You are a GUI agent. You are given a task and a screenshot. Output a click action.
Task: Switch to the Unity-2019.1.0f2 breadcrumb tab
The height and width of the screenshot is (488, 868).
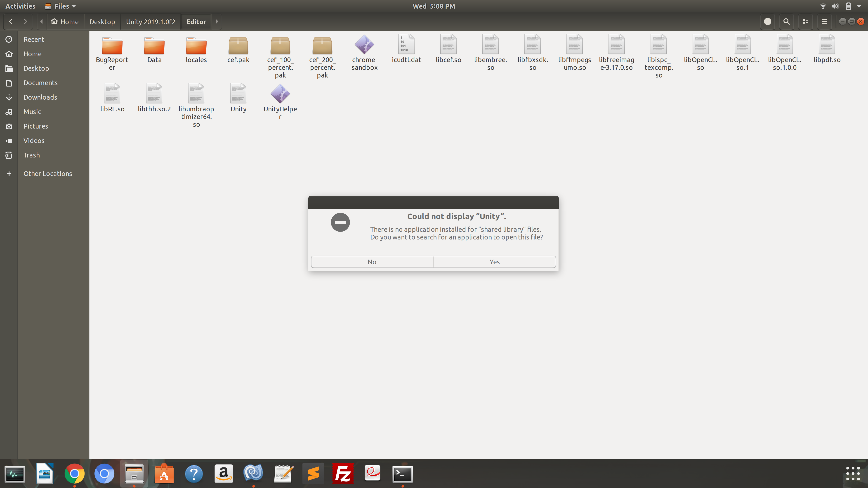pos(151,21)
